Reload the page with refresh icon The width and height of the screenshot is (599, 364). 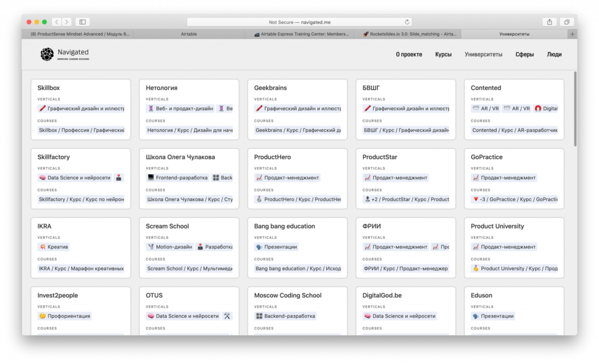pyautogui.click(x=407, y=22)
